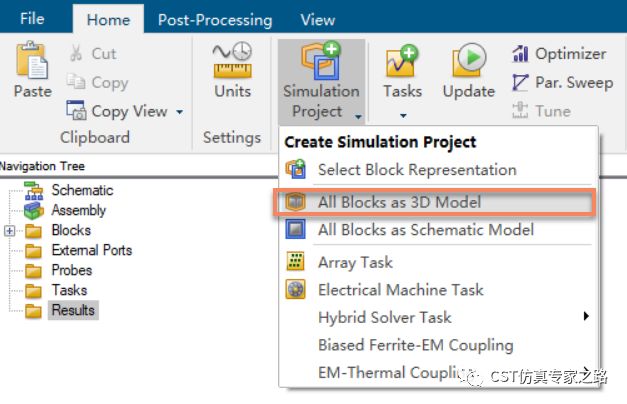627x404 pixels.
Task: Click the Simulation Project icon
Action: coord(321,60)
